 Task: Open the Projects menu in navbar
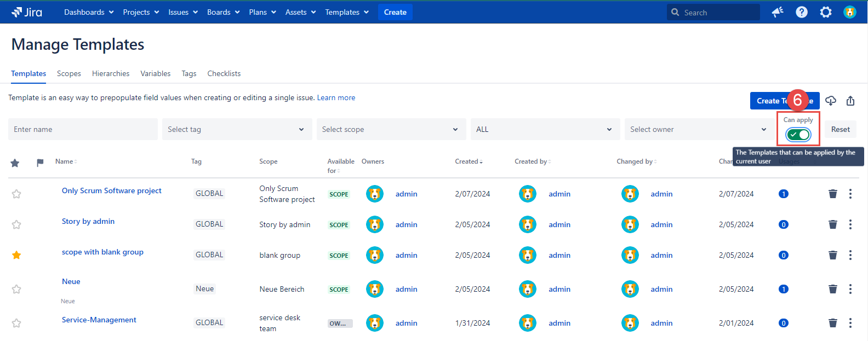click(141, 12)
